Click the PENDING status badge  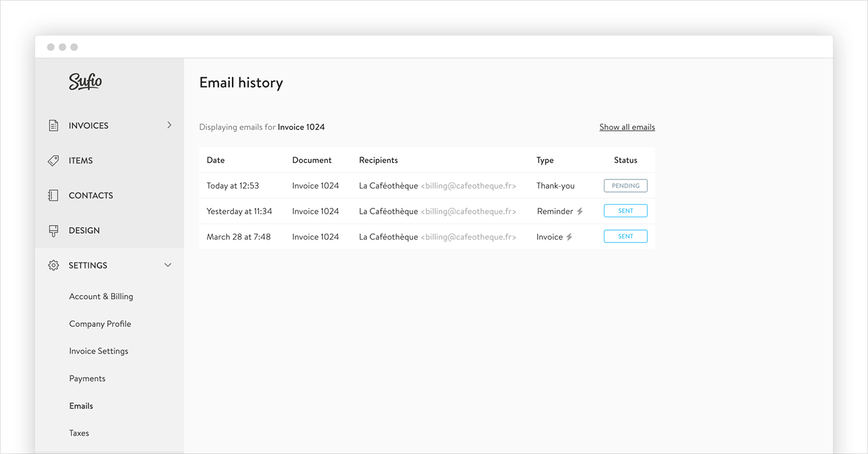tap(625, 186)
